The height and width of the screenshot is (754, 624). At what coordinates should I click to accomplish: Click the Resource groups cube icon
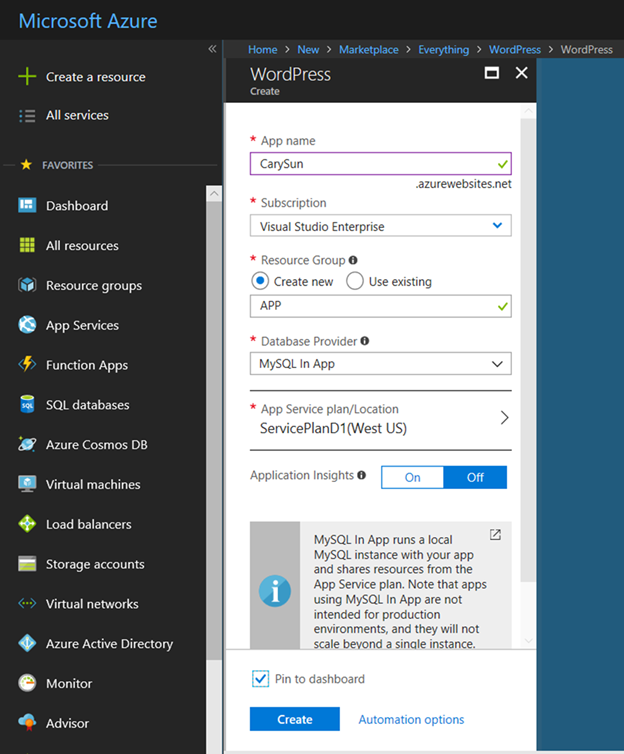[27, 285]
